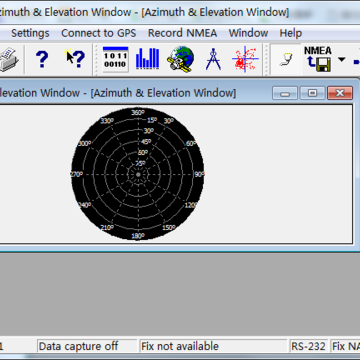The image size is (360, 360).
Task: Open the red scatter plot icon
Action: tap(245, 59)
